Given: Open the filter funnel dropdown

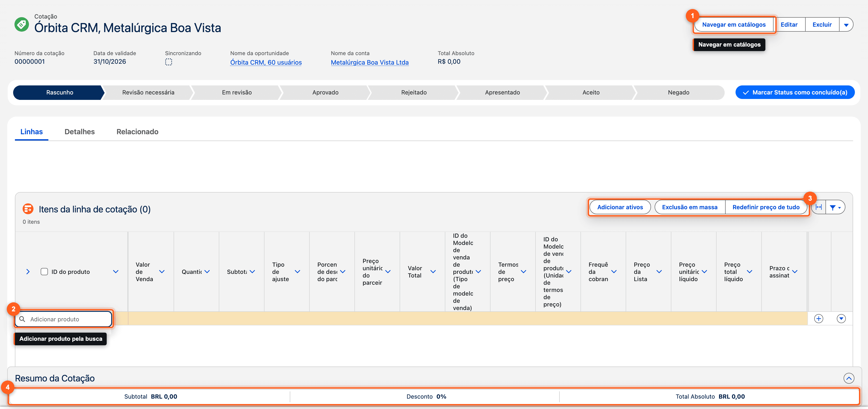Looking at the screenshot, I should (835, 207).
